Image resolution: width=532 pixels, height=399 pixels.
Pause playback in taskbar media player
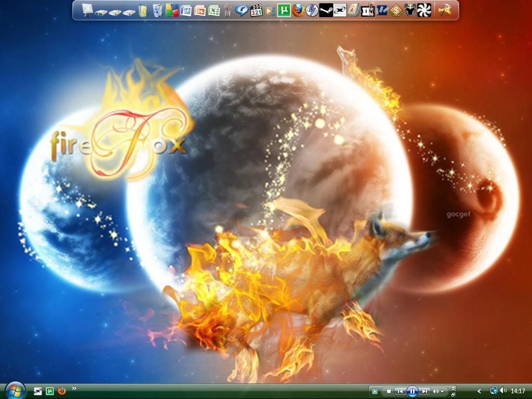click(x=412, y=392)
